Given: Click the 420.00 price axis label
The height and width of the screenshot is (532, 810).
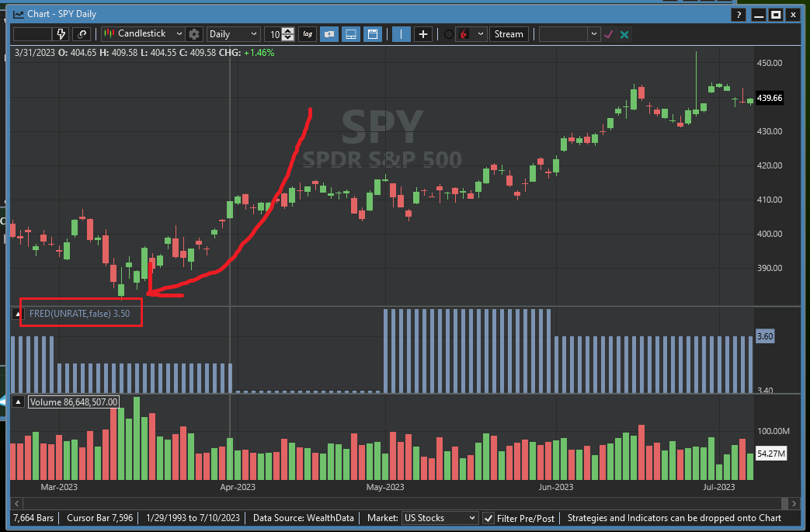Looking at the screenshot, I should pyautogui.click(x=770, y=165).
